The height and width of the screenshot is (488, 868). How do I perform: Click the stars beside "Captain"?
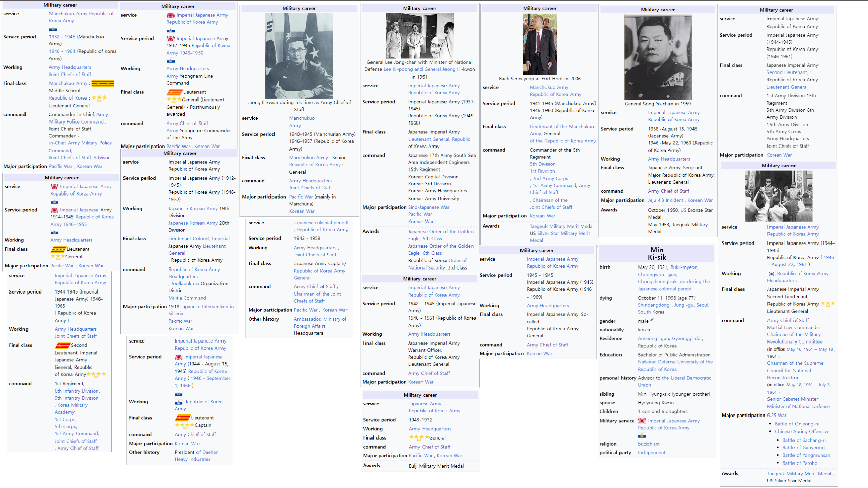click(185, 425)
